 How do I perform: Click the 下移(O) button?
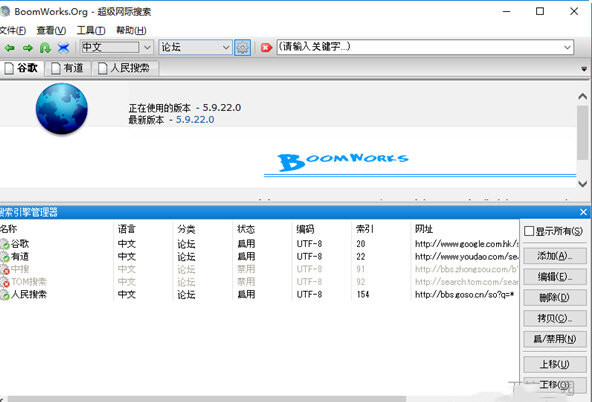click(x=555, y=385)
